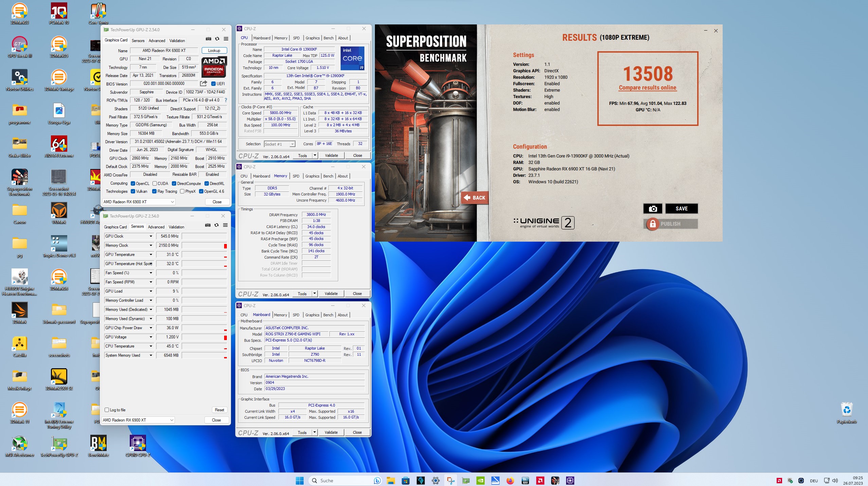Viewport: 868px width, 486px height.
Task: Toggle the Ray Tracing checkbox
Action: (155, 191)
